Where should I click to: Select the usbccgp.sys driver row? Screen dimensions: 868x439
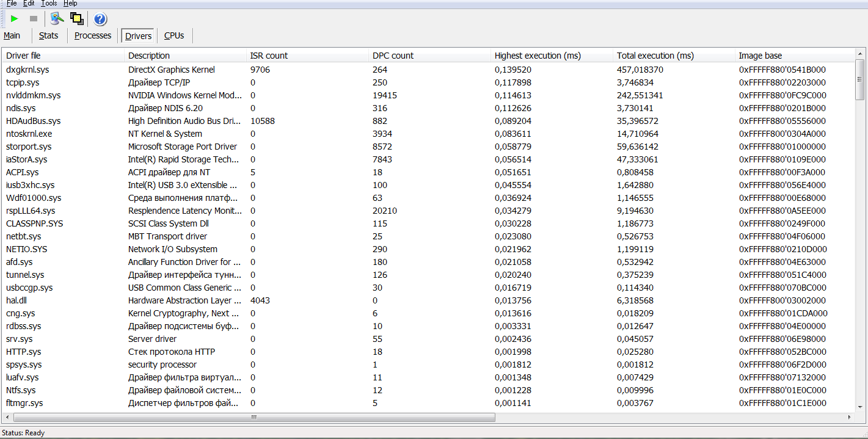(428, 288)
